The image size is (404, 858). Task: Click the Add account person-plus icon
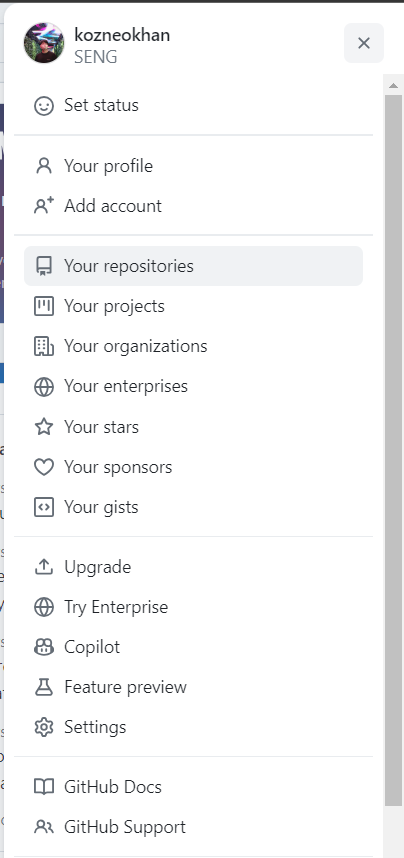click(44, 206)
